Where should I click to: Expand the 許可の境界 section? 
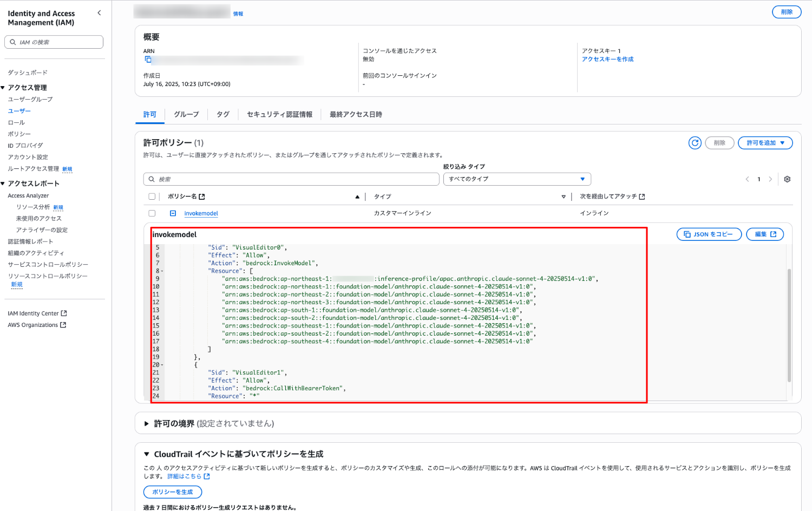coord(146,424)
